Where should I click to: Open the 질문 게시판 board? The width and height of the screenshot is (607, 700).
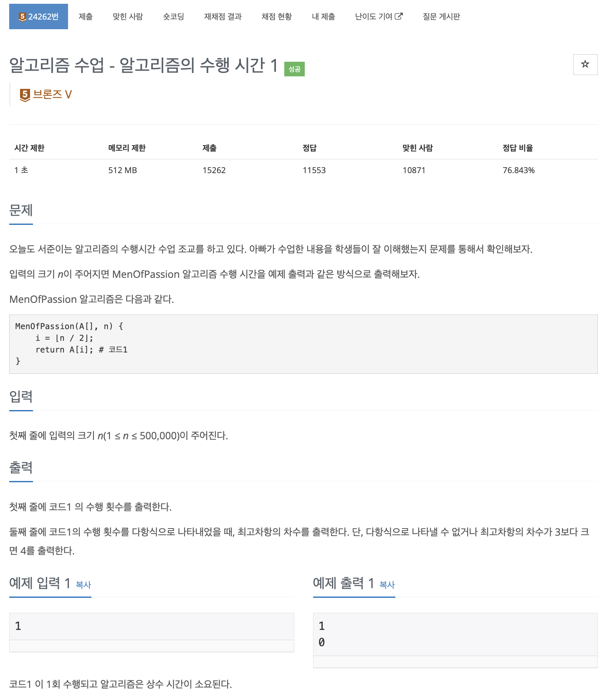(441, 17)
